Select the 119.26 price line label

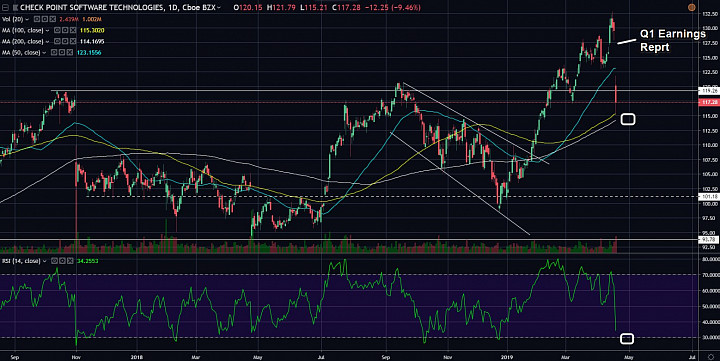click(708, 90)
